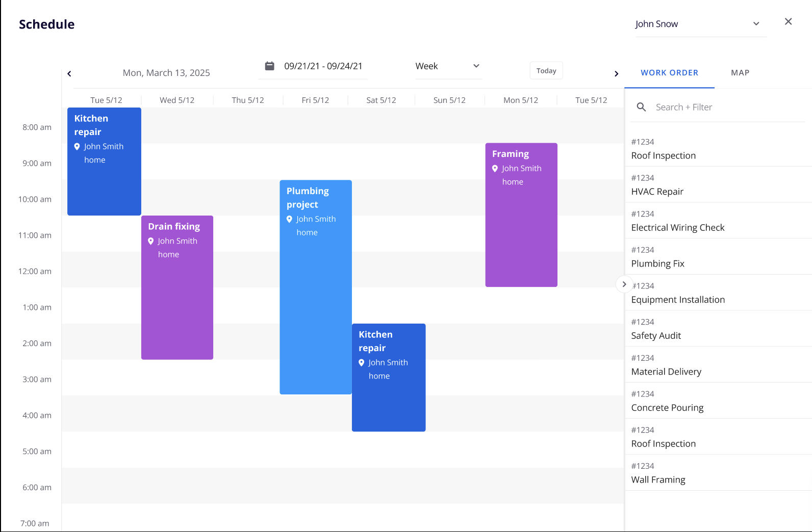
Task: Click location pin on Drain fixing event
Action: point(151,241)
